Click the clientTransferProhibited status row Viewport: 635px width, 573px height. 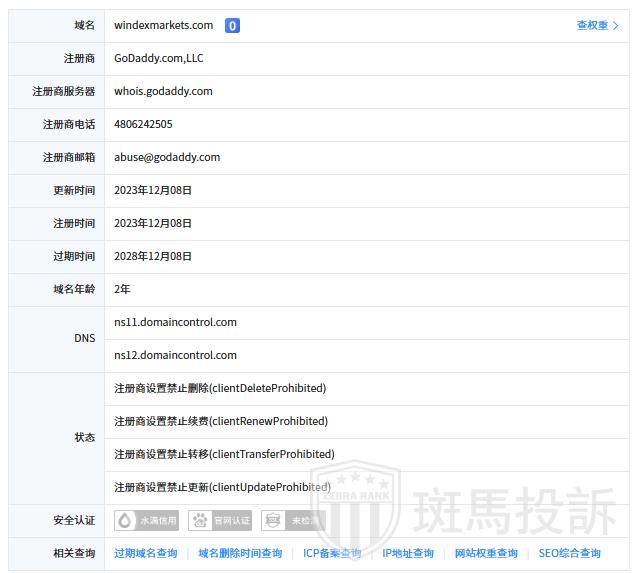[224, 454]
